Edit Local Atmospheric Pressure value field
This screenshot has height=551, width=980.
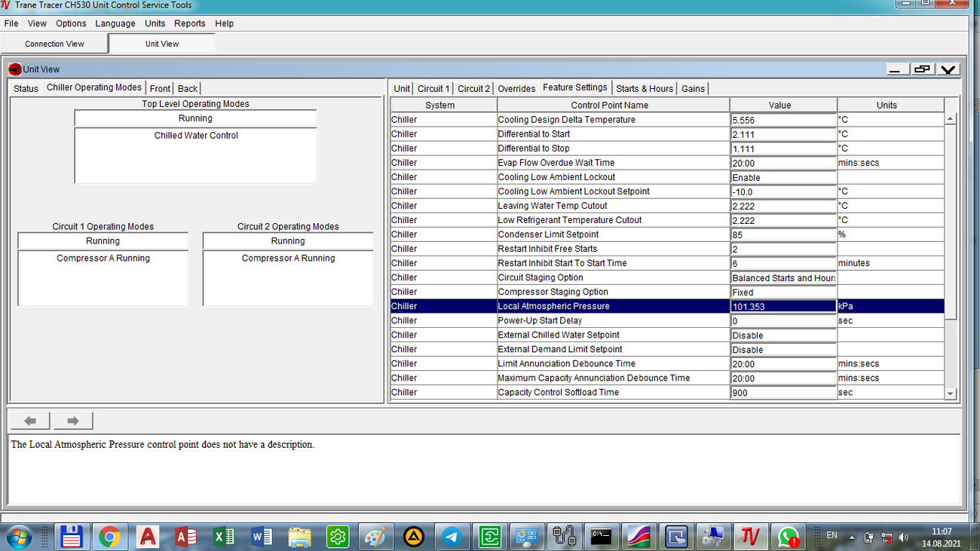tap(783, 306)
